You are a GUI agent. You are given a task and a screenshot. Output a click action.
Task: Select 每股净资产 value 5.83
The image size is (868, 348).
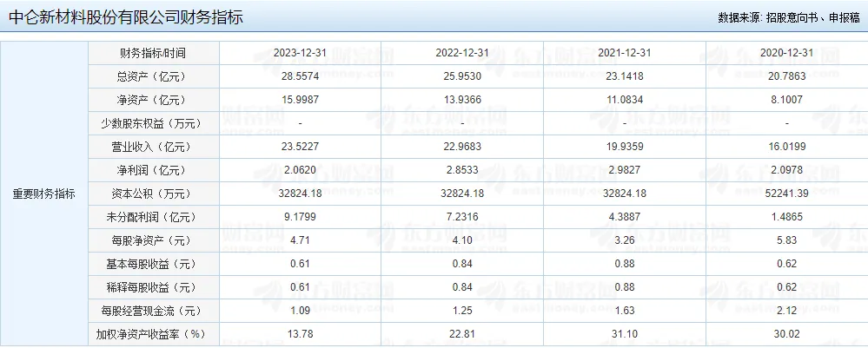[786, 240]
